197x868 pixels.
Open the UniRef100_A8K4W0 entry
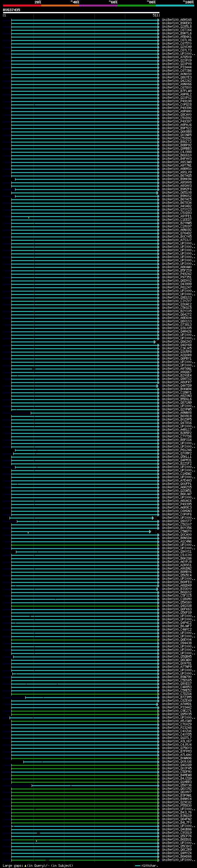pos(177,267)
